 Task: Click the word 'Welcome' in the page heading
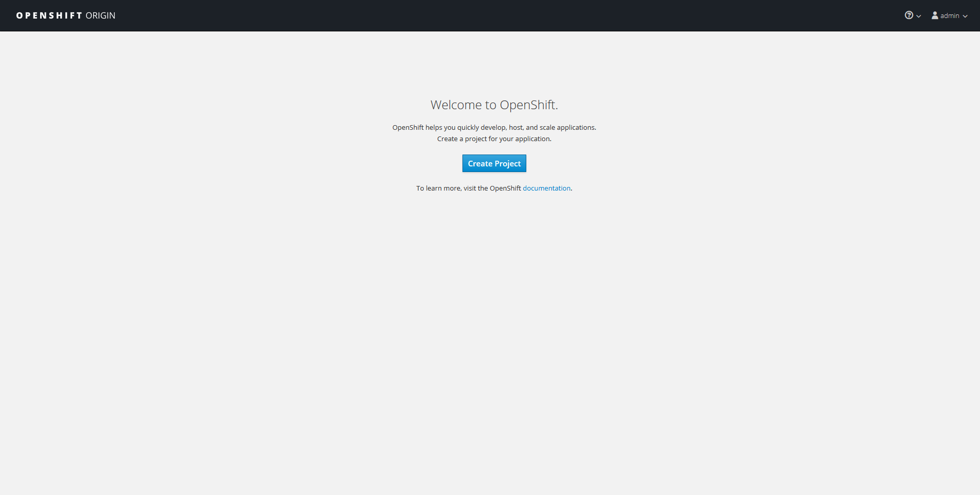click(456, 105)
